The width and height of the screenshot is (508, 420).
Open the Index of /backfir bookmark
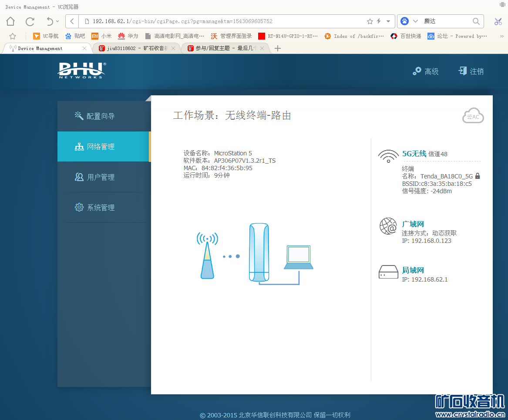click(354, 36)
